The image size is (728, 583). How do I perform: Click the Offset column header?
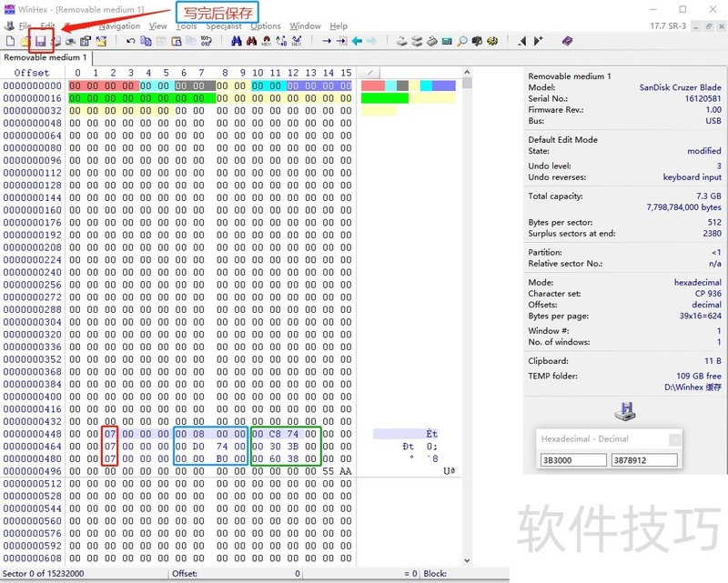click(x=32, y=73)
